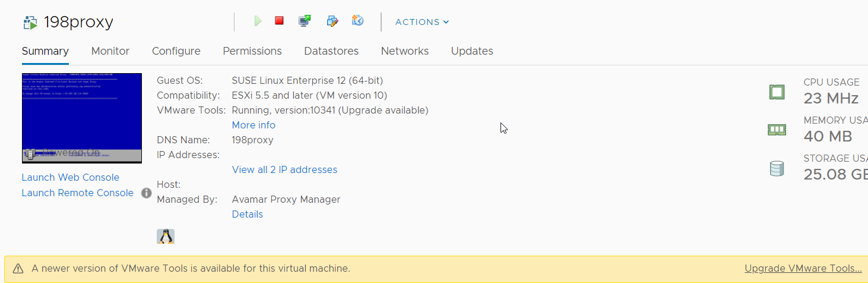Click the SUSE Linux Enterprise 12 text

click(308, 80)
